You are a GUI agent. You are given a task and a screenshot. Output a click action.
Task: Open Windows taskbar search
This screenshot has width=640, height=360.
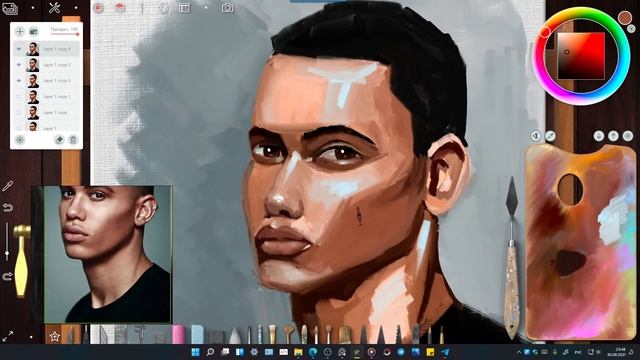(210, 352)
